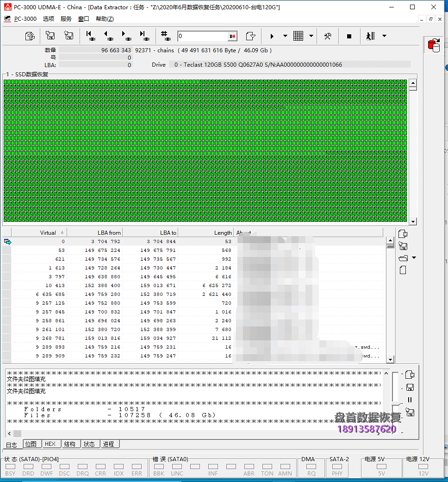The width and height of the screenshot is (448, 482).
Task: Open the PC-3000 menu
Action: point(25,19)
